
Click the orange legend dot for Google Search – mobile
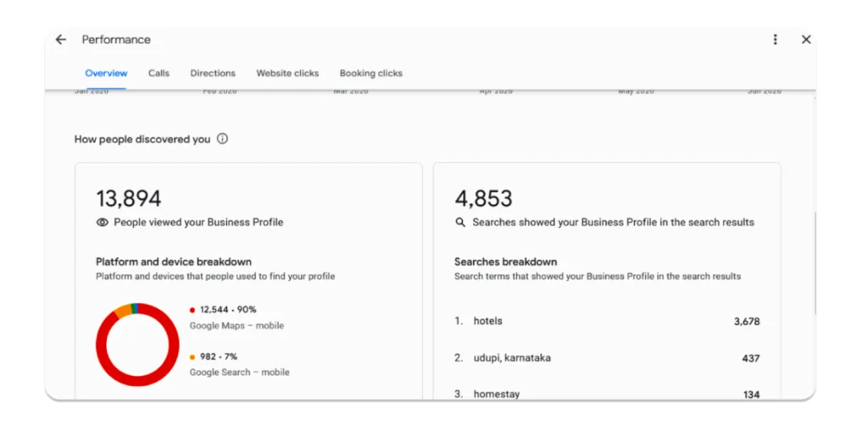[192, 357]
